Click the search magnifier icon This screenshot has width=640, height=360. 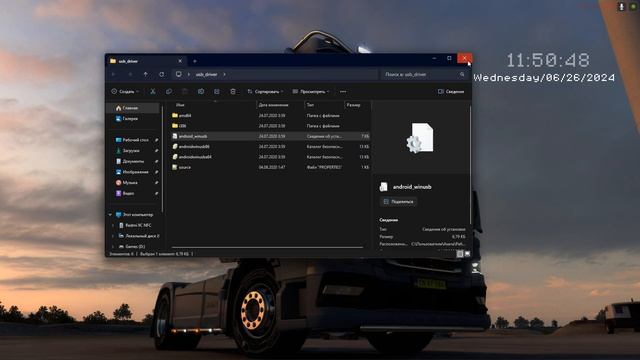click(462, 74)
